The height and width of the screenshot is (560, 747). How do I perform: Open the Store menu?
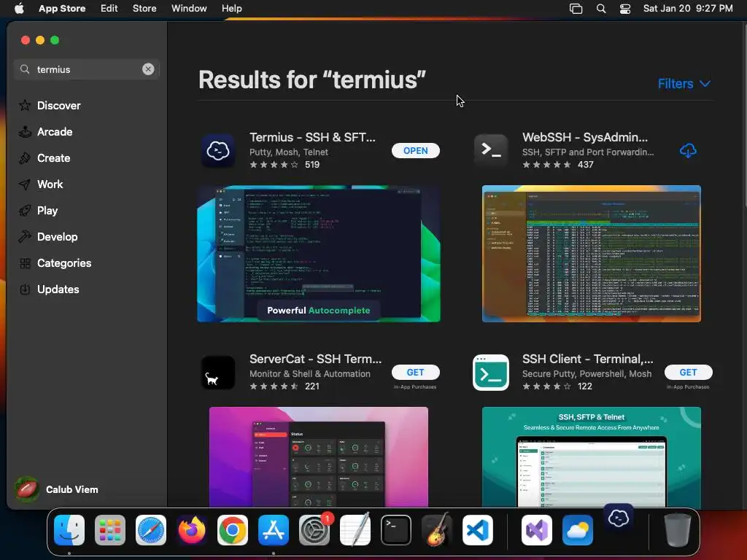(144, 8)
